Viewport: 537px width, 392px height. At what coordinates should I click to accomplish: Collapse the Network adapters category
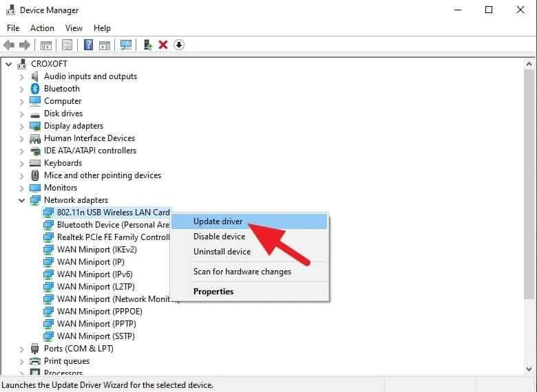click(21, 200)
